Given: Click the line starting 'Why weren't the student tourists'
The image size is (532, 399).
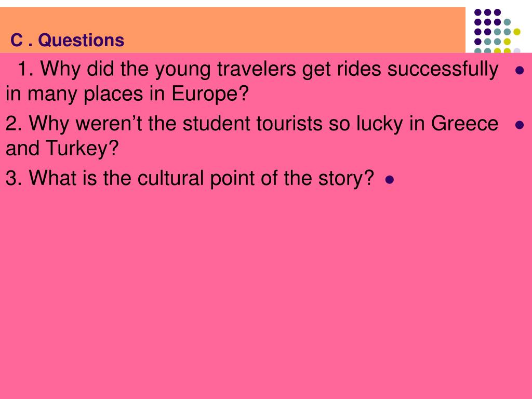Looking at the screenshot, I should click(x=263, y=124).
